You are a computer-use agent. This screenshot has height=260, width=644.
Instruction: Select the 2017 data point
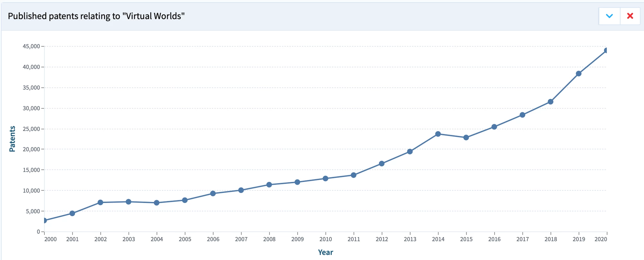[522, 115]
